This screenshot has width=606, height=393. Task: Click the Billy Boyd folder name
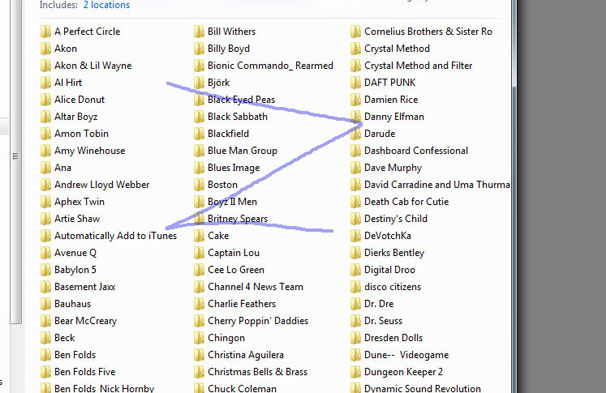[x=228, y=49]
